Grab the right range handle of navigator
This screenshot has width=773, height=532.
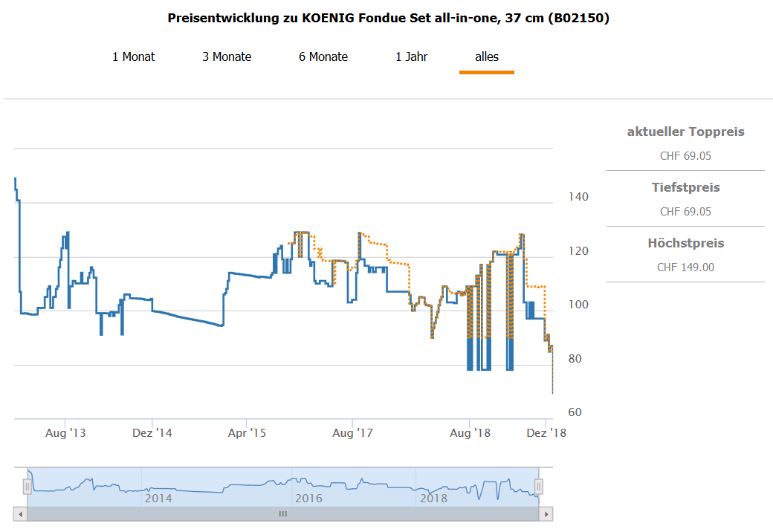pyautogui.click(x=539, y=487)
